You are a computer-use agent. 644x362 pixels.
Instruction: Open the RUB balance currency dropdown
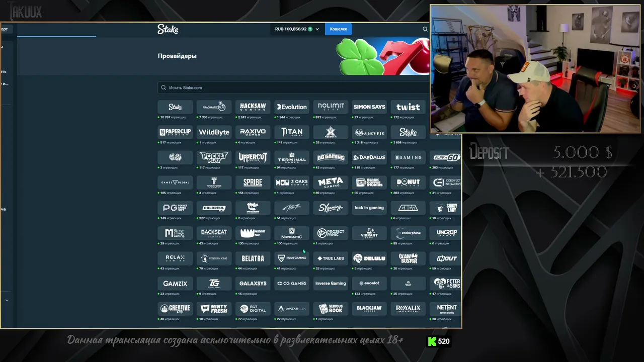[297, 29]
